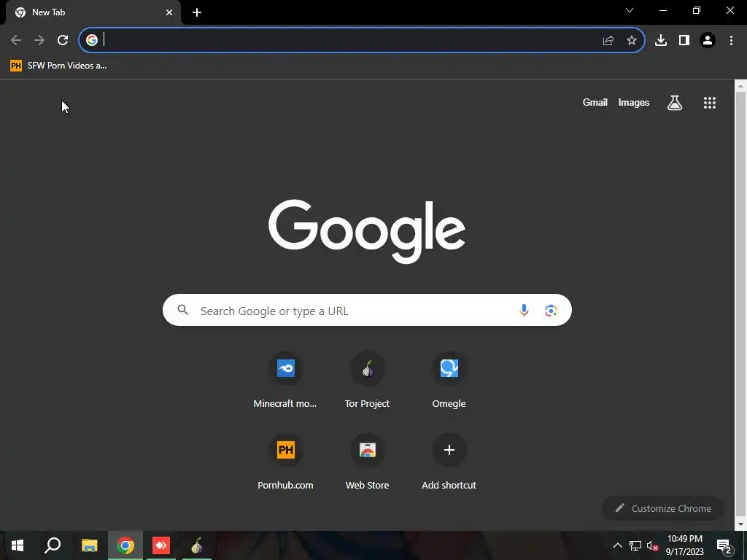This screenshot has height=560, width=747.
Task: Open the SFW bookmark in bookmarks bar
Action: (x=58, y=66)
